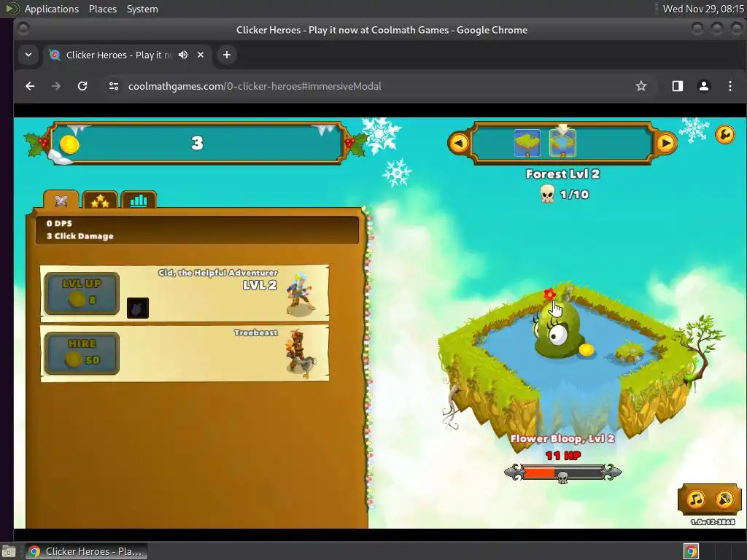The height and width of the screenshot is (560, 747).
Task: Toggle game sound effects button
Action: (x=724, y=499)
